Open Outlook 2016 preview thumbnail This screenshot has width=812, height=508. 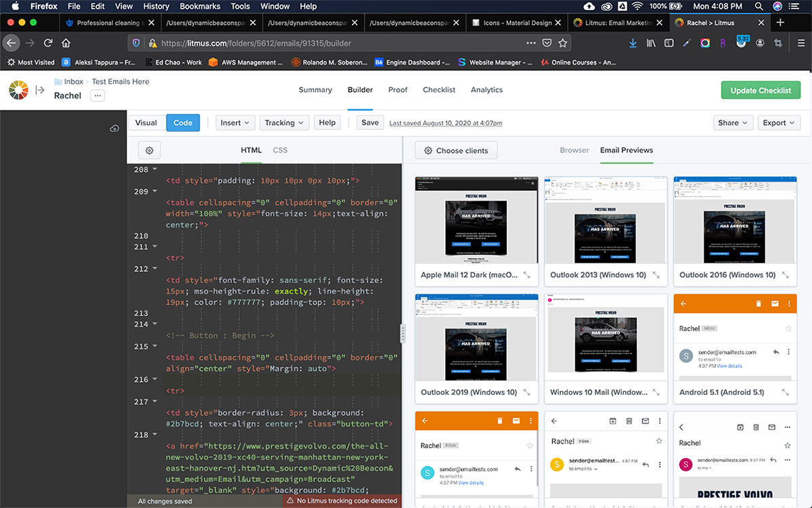(x=736, y=219)
